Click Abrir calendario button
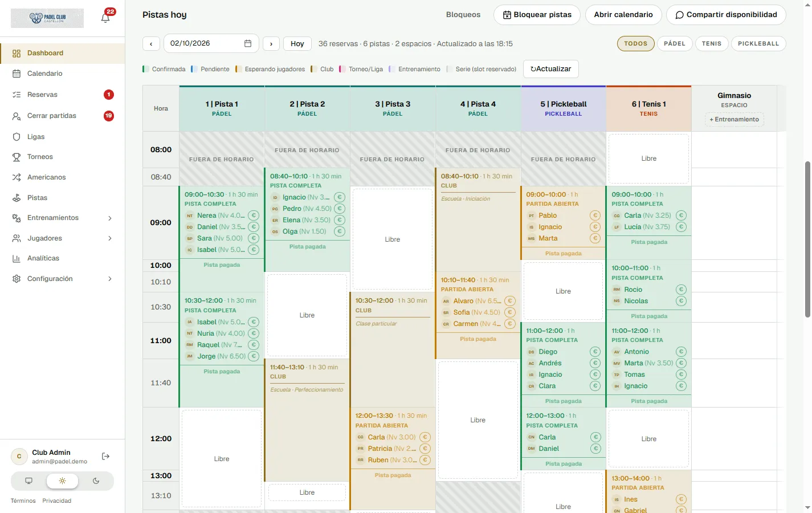 [x=623, y=15]
